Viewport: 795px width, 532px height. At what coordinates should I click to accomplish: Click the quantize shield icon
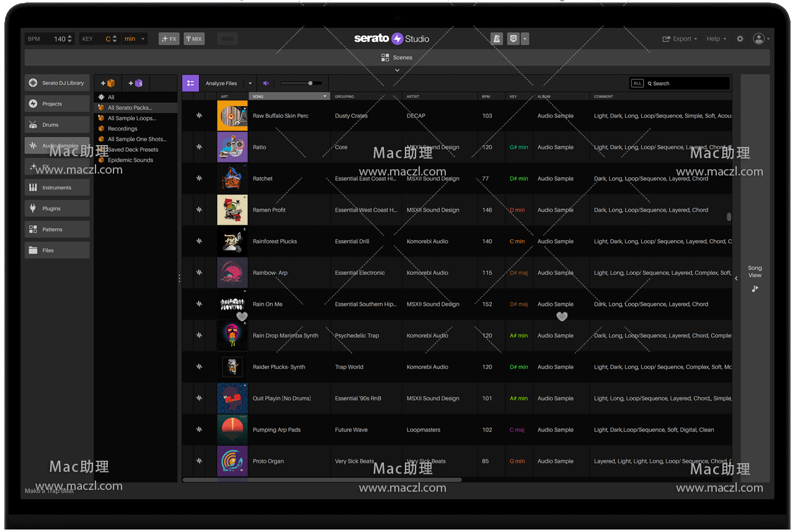click(x=513, y=38)
